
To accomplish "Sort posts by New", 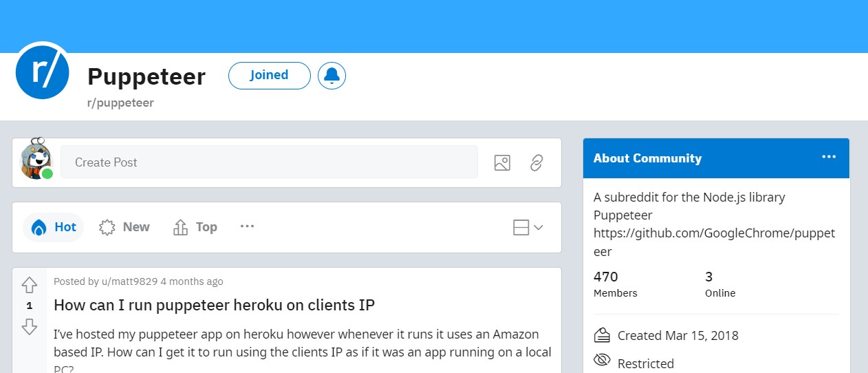I will pos(124,227).
